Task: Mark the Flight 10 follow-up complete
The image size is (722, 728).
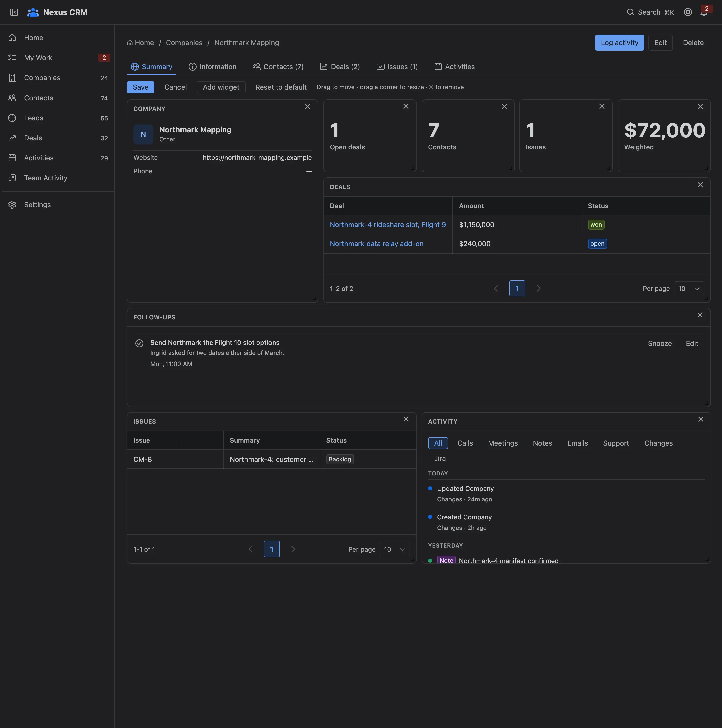Action: click(139, 344)
